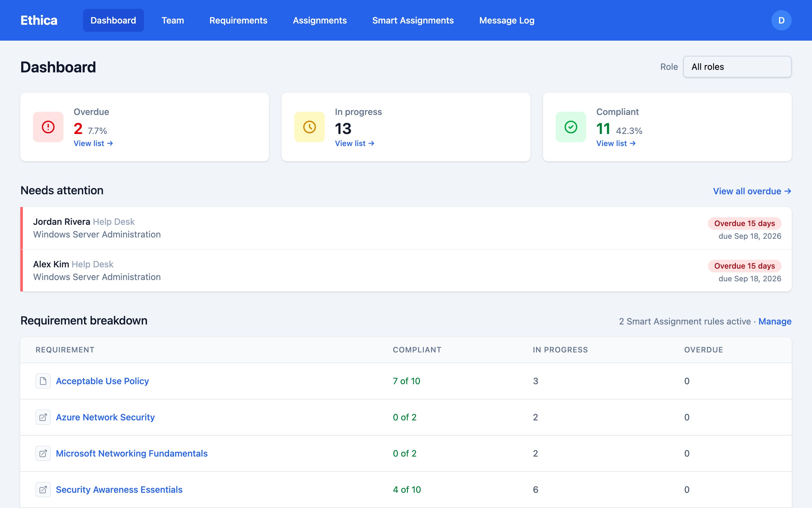812x508 pixels.
Task: Click View list under In progress
Action: (355, 144)
